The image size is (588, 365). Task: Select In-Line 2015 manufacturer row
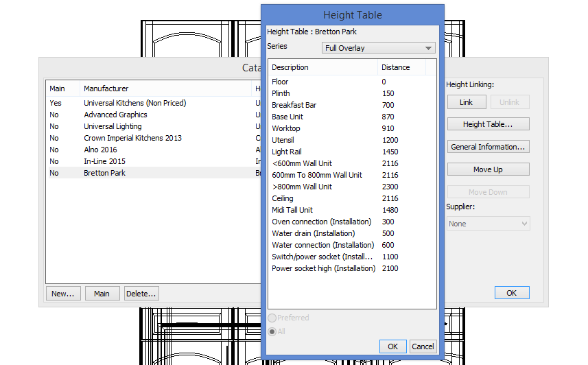[x=154, y=161]
